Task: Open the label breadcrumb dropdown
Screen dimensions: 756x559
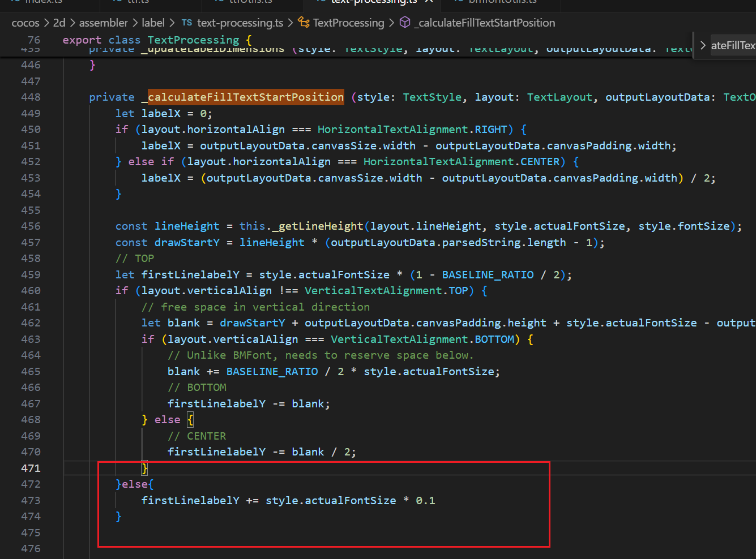Action: 153,23
